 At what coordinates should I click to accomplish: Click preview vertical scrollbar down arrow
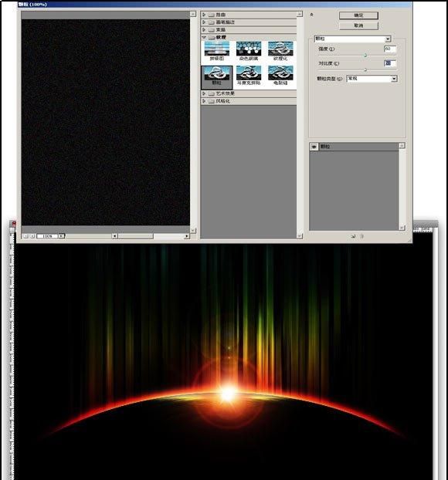[193, 230]
